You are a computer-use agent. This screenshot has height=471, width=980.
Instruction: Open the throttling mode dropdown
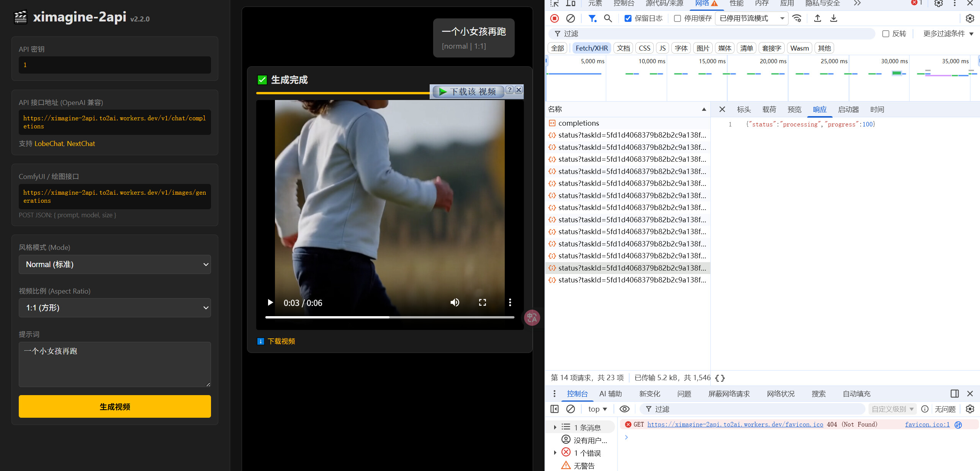tap(751, 18)
